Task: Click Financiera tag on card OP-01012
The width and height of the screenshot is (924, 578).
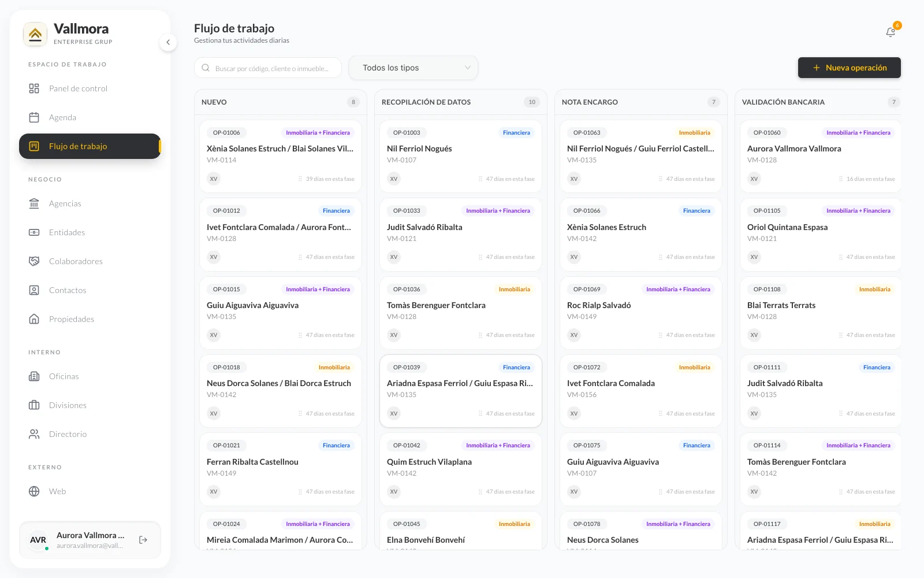Action: [x=336, y=211]
